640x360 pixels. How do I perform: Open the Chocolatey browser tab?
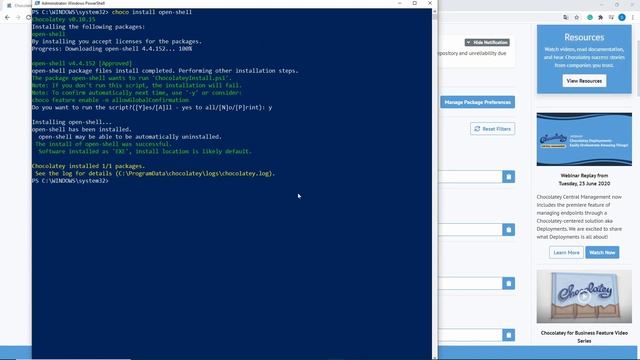[x=18, y=5]
